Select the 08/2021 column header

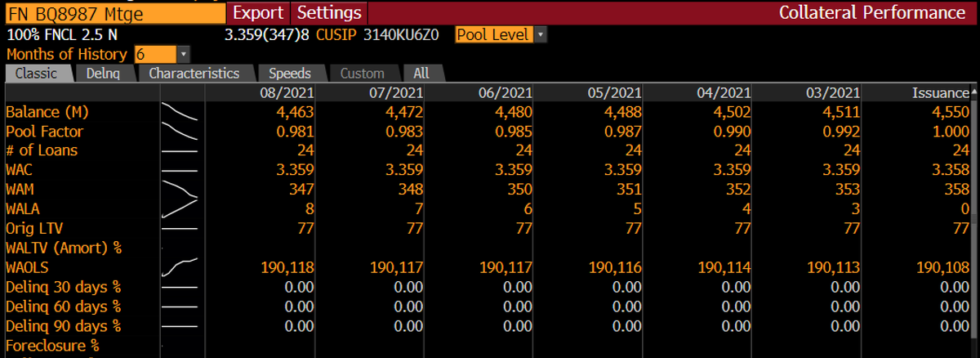point(287,93)
